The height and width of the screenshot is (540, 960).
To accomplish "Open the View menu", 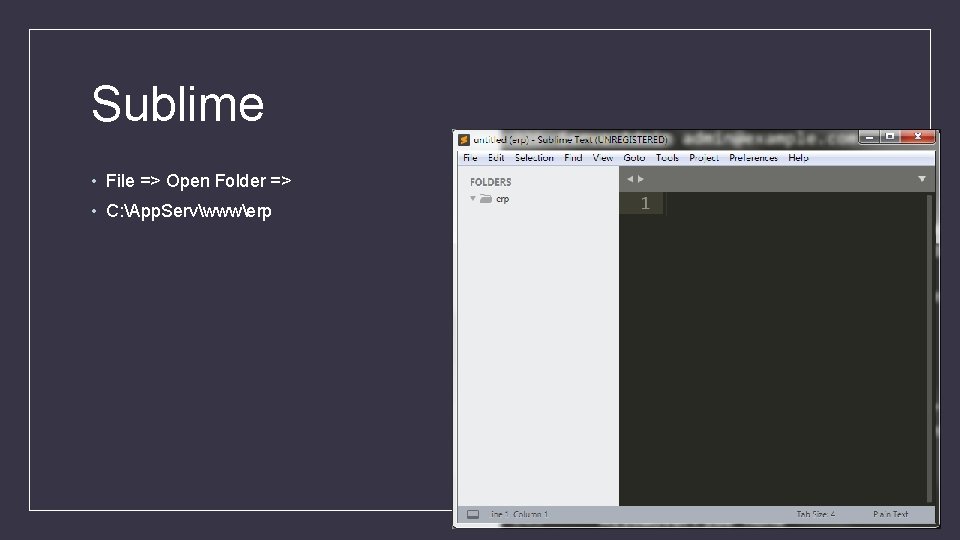I will pos(602,158).
